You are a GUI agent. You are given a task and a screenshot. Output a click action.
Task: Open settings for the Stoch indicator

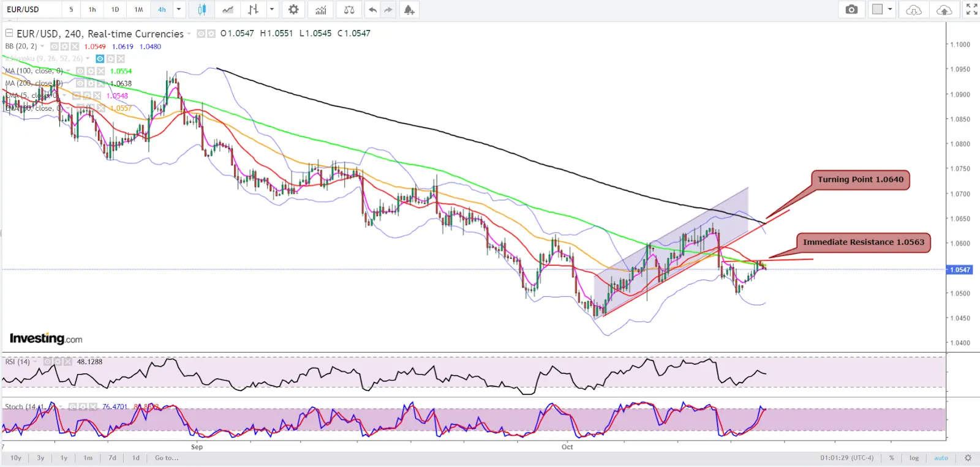[x=82, y=406]
